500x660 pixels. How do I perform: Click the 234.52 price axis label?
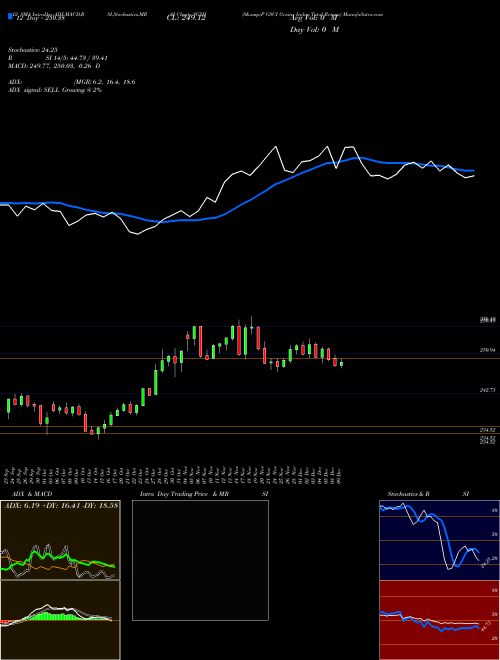[x=488, y=430]
